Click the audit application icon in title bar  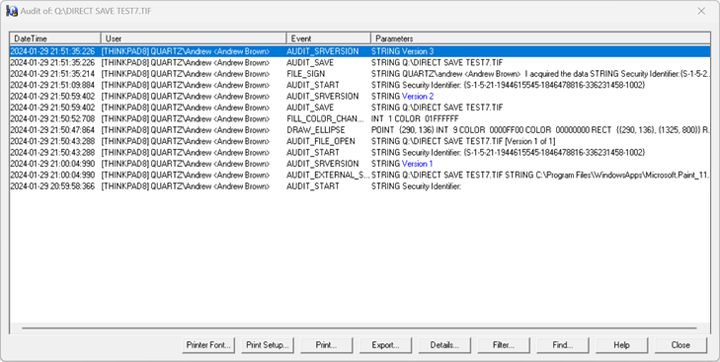[11, 11]
